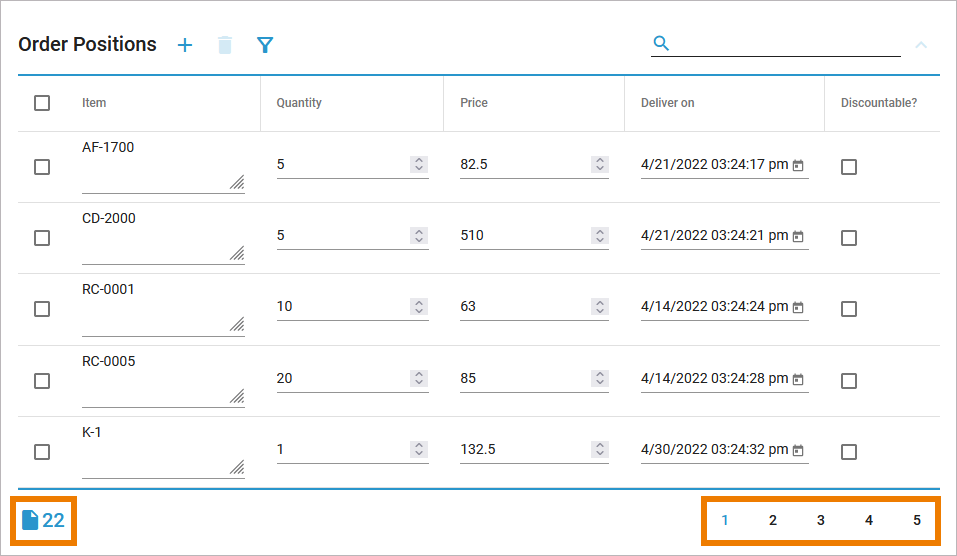957x556 pixels.
Task: Collapse the Order Positions panel chevron
Action: (x=921, y=45)
